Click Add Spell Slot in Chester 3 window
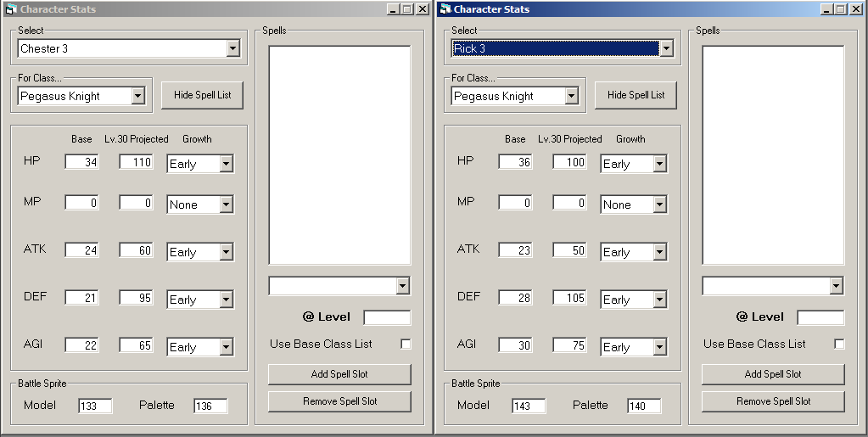Screen dimensions: 868x437 [x=340, y=374]
